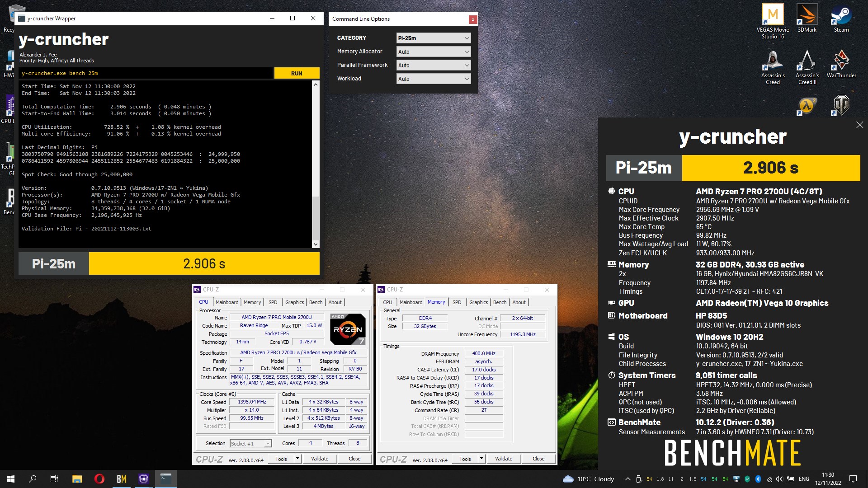Click the Ryzen 7 logo in CPU-Z

(348, 329)
